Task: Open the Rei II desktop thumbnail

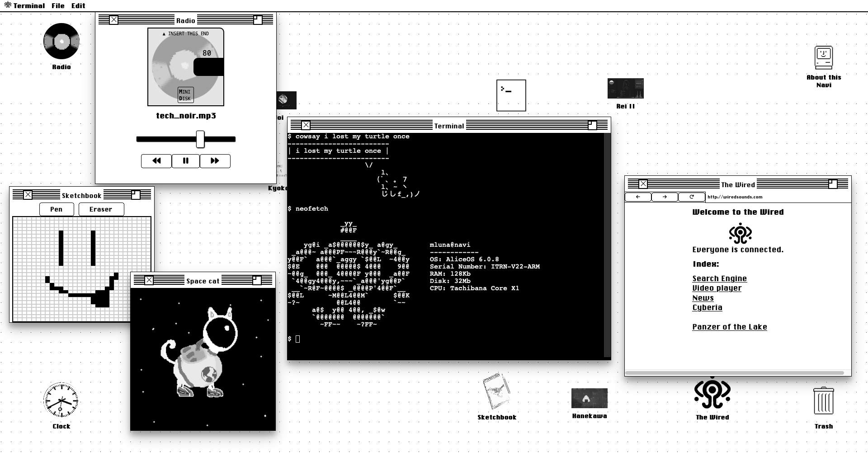Action: pyautogui.click(x=626, y=88)
